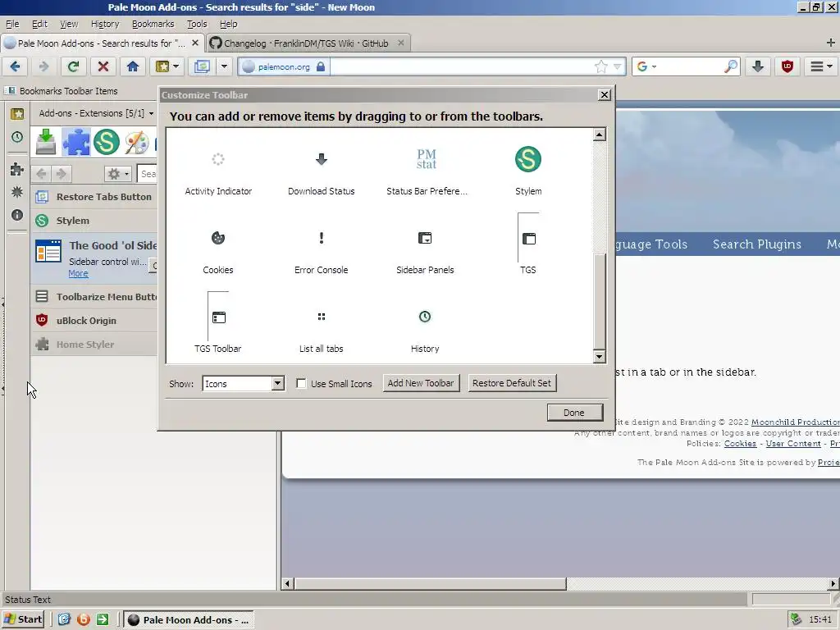Stop loading with the red X
840x630 pixels.
point(103,66)
